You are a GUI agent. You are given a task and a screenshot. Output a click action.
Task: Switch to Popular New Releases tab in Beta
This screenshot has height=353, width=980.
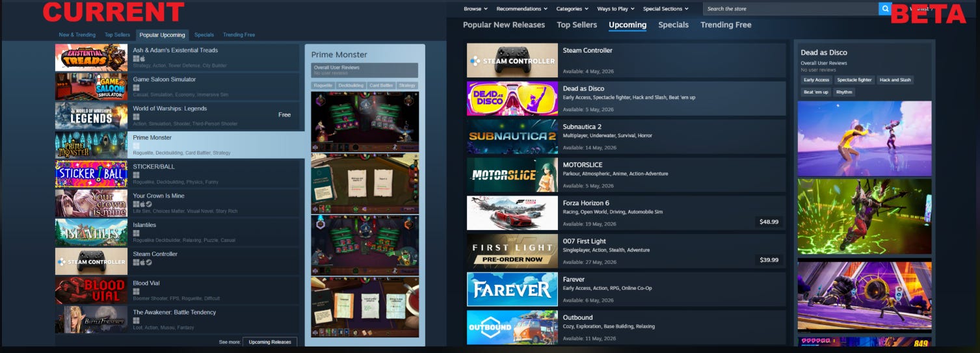[504, 25]
